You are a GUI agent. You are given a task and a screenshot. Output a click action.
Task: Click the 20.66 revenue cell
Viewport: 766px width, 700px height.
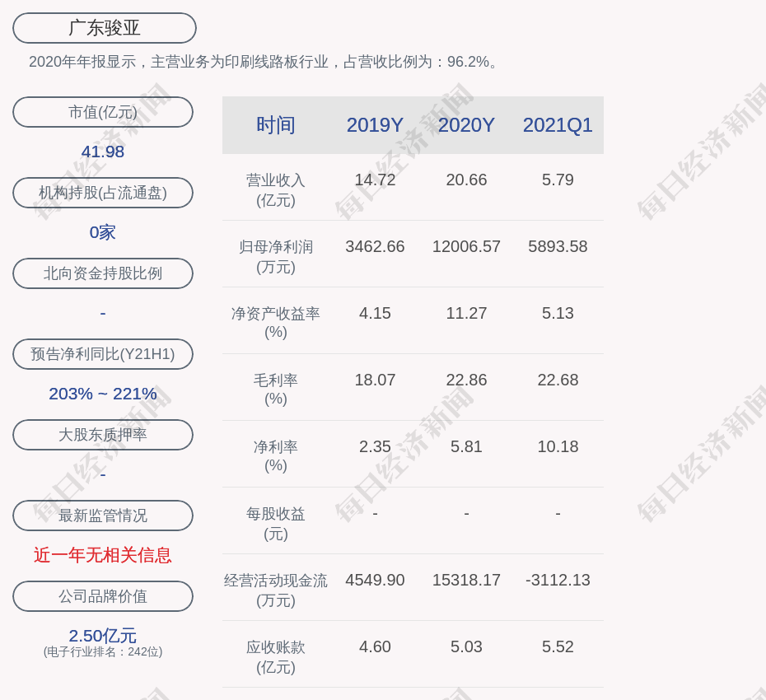(x=466, y=180)
